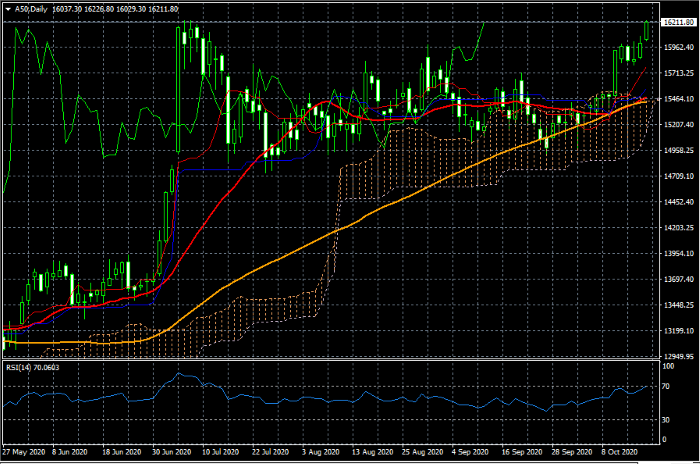Click the 14452.40 price axis label

[679, 202]
